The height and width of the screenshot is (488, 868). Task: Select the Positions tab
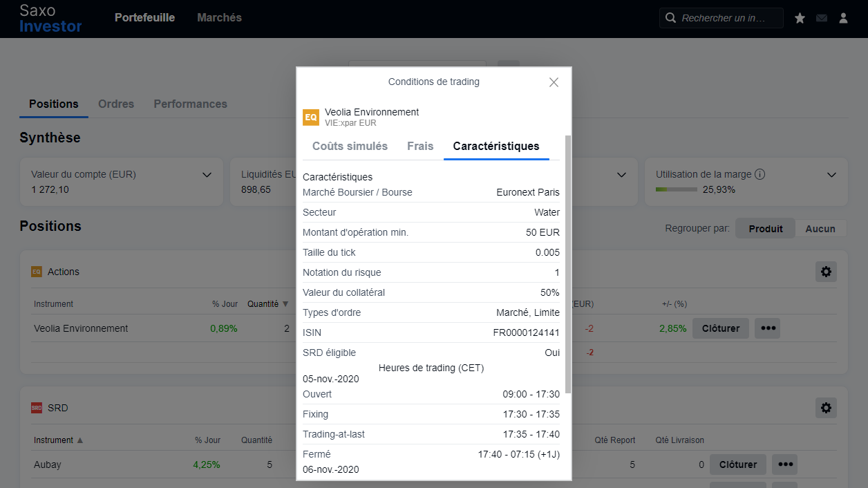pyautogui.click(x=54, y=104)
